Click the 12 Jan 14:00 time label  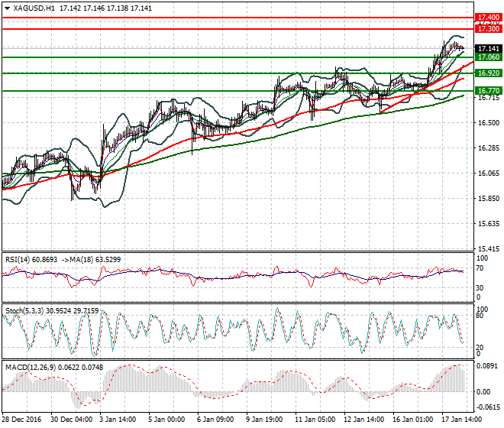[363, 420]
